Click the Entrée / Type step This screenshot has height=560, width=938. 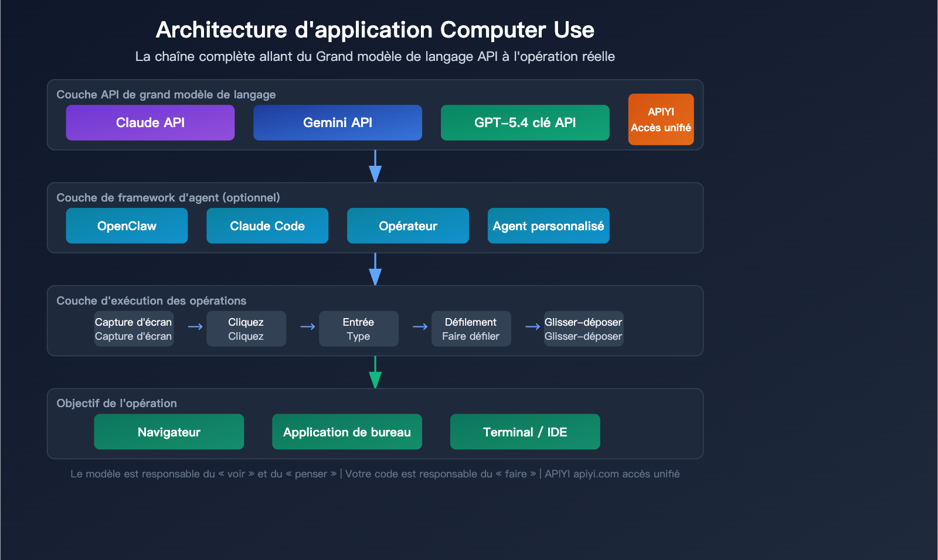point(359,329)
